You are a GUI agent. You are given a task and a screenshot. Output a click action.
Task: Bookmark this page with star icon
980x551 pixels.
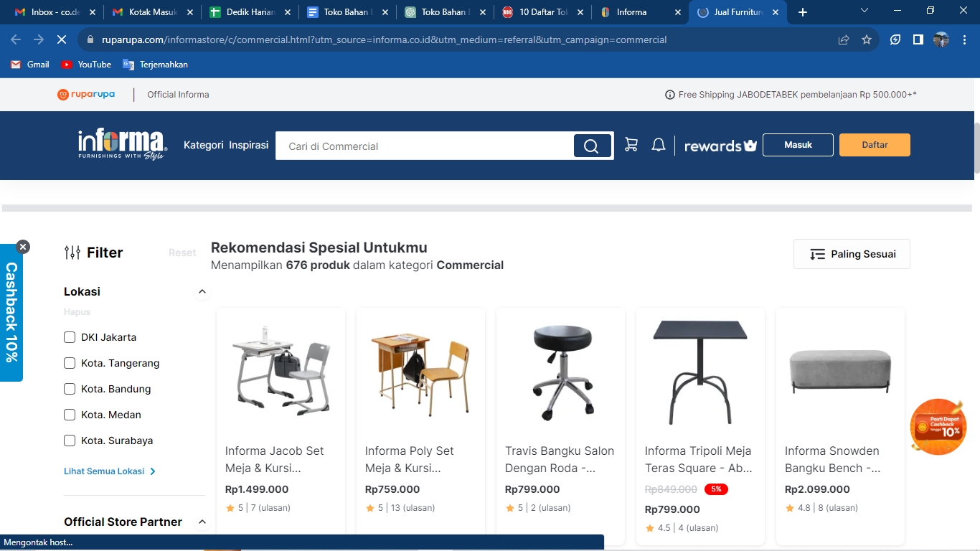coord(867,39)
